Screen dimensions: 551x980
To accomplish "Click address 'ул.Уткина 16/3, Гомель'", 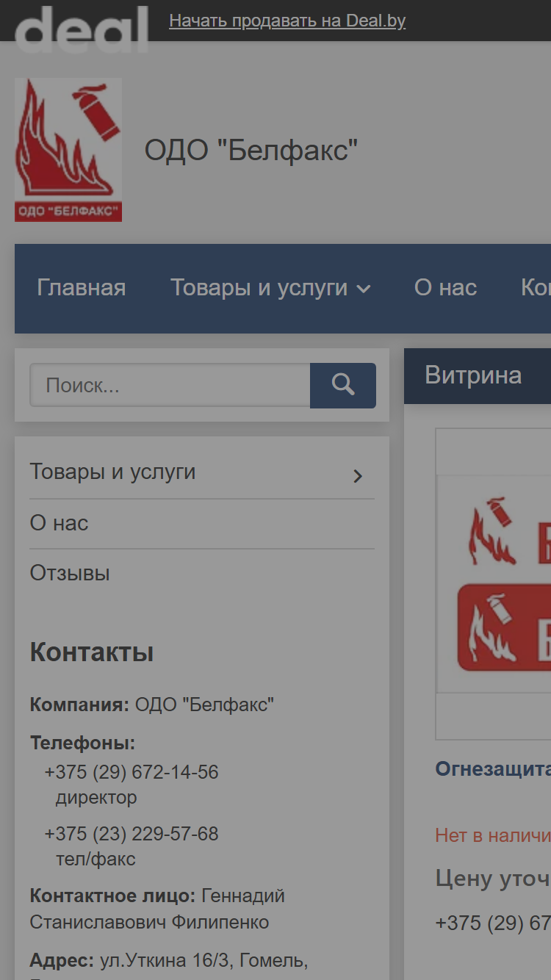I will 204,960.
